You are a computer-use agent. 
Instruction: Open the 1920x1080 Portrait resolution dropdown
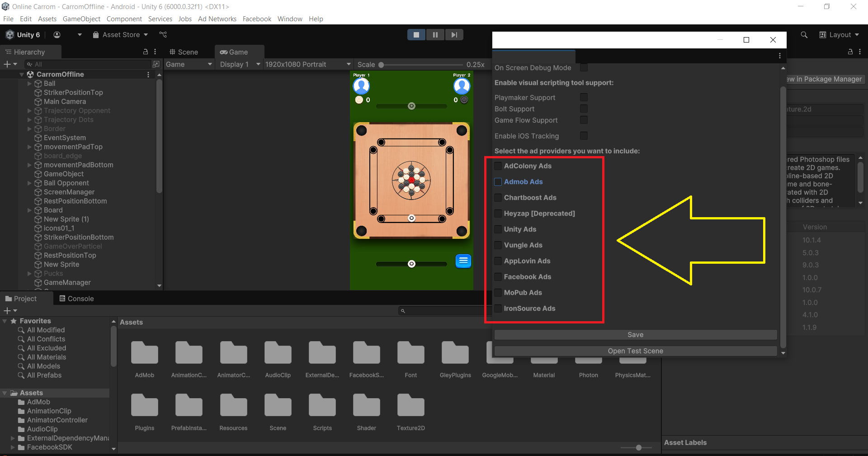(x=307, y=64)
